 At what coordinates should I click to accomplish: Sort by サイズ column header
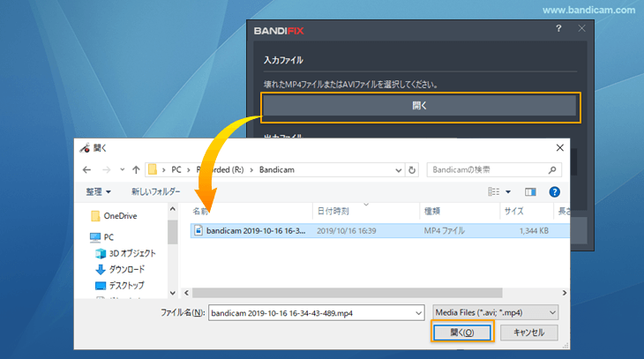point(513,211)
